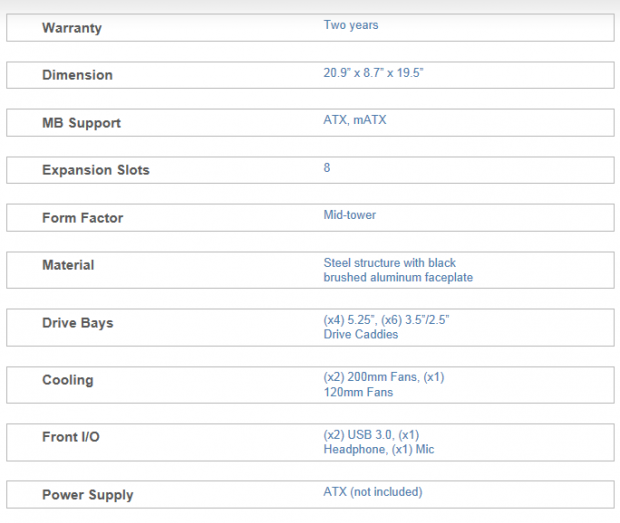Click the Form Factor label

point(82,218)
